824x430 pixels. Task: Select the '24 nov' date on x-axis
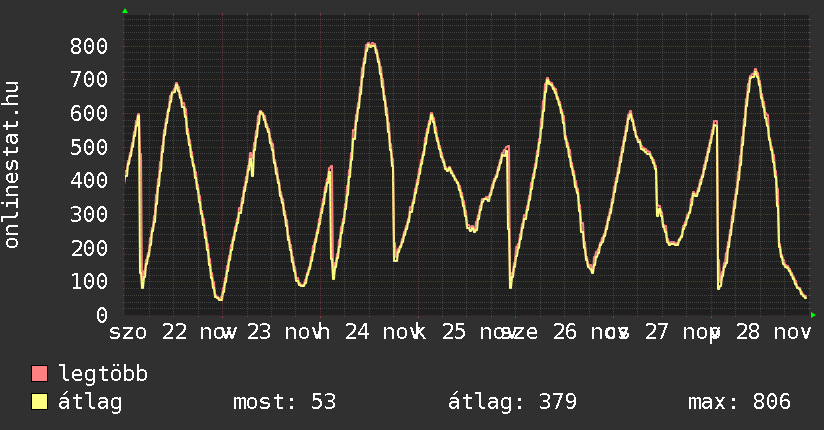pos(381,332)
